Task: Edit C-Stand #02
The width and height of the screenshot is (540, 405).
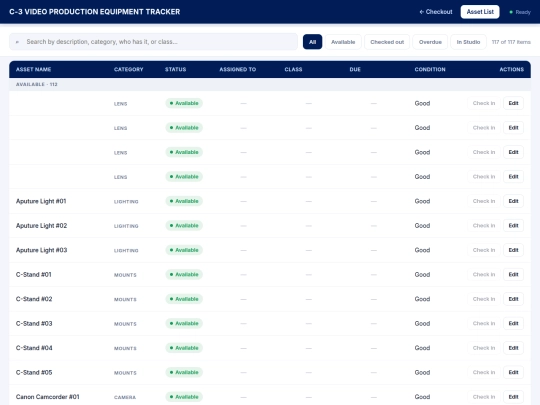Action: pyautogui.click(x=513, y=299)
